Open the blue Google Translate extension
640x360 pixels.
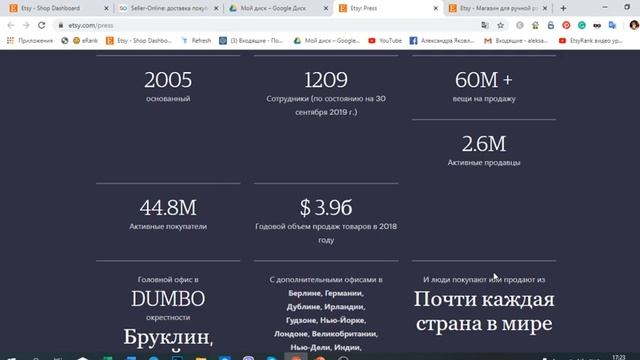tap(612, 25)
